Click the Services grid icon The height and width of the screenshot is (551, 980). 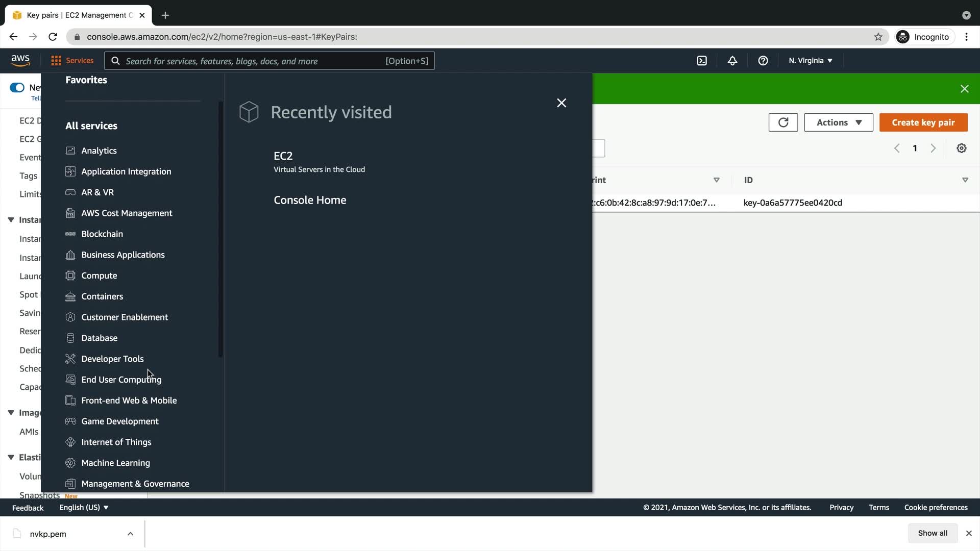(x=56, y=61)
